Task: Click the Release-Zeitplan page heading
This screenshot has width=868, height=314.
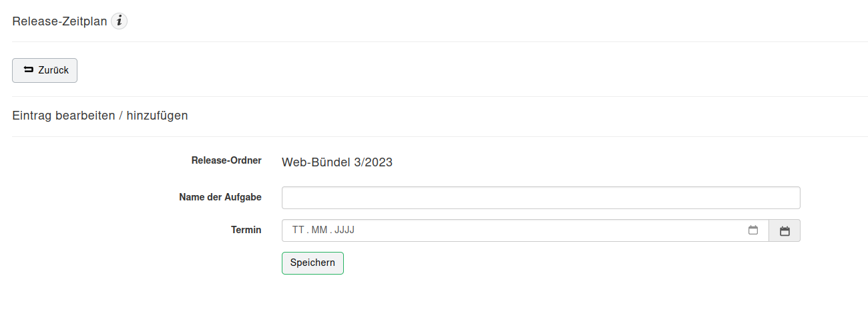Action: point(59,21)
